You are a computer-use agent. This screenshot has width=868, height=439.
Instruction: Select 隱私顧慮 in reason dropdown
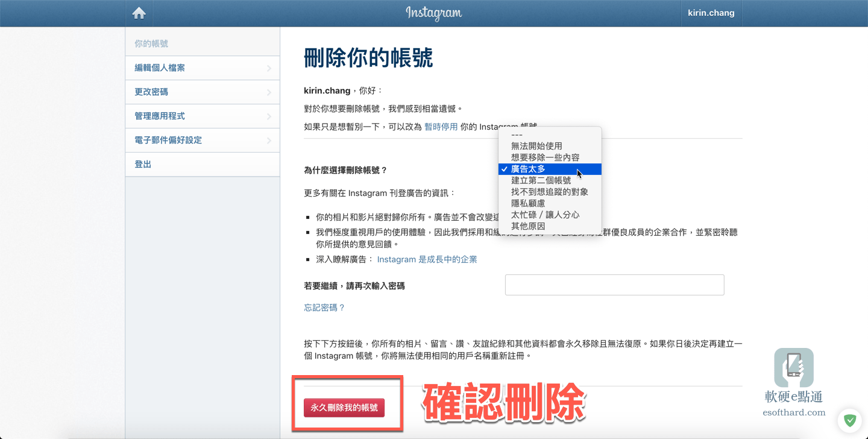click(x=550, y=203)
